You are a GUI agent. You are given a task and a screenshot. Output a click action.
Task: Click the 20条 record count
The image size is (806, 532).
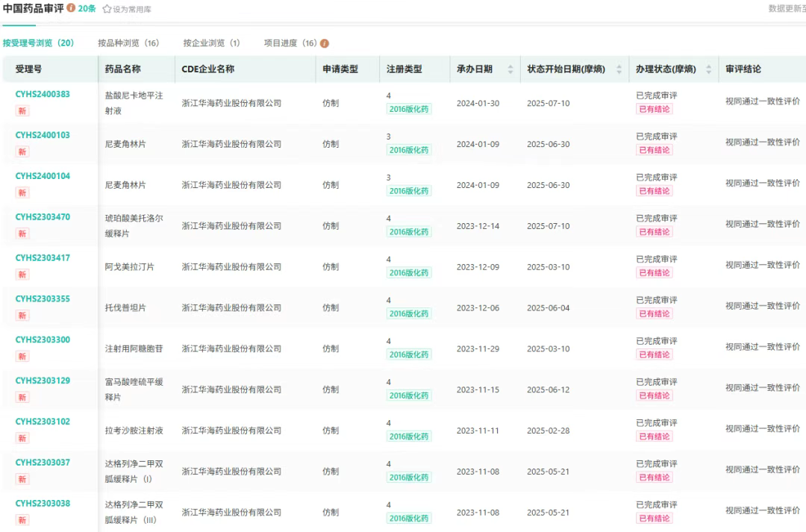tap(87, 9)
